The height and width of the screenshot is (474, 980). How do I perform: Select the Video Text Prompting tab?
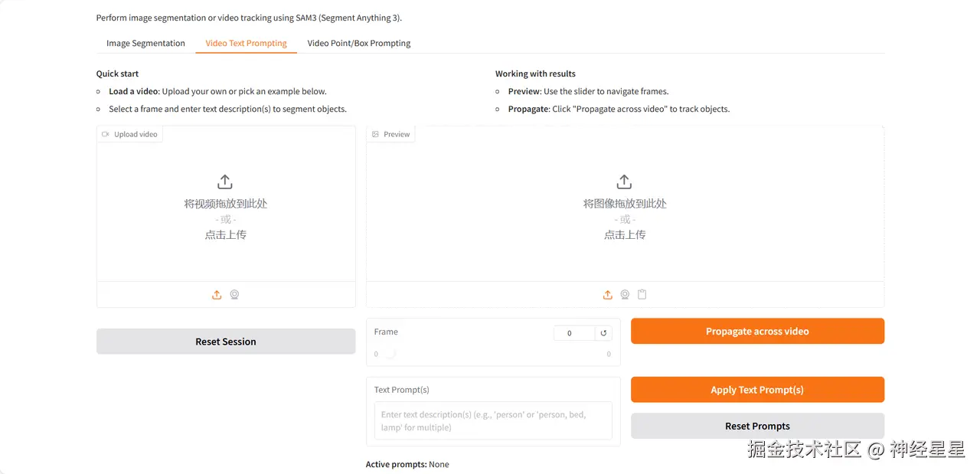click(246, 44)
